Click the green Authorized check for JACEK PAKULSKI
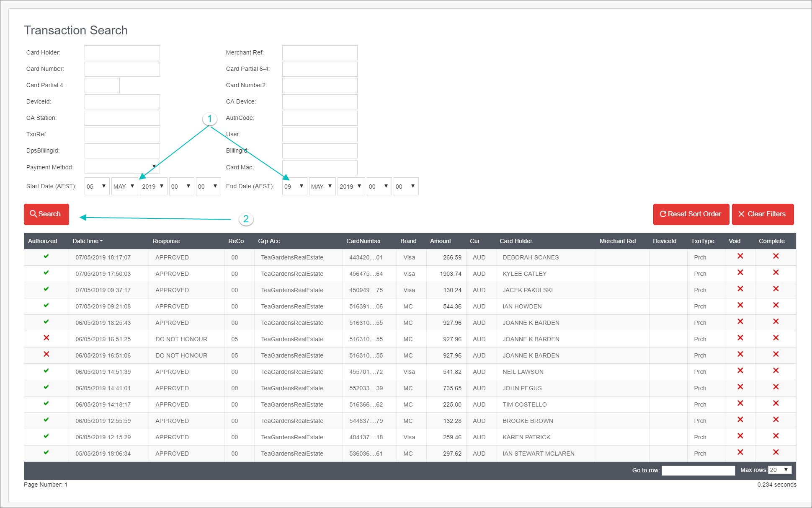Viewport: 812px width, 508px height. pos(46,289)
